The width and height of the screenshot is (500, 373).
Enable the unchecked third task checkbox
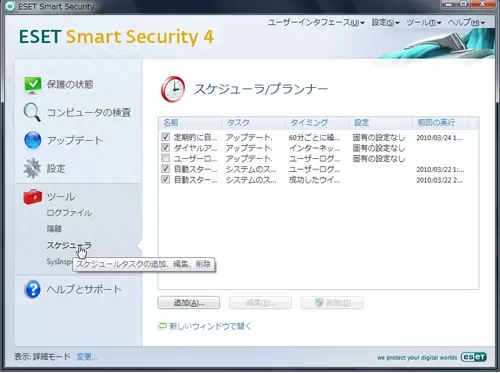point(165,158)
